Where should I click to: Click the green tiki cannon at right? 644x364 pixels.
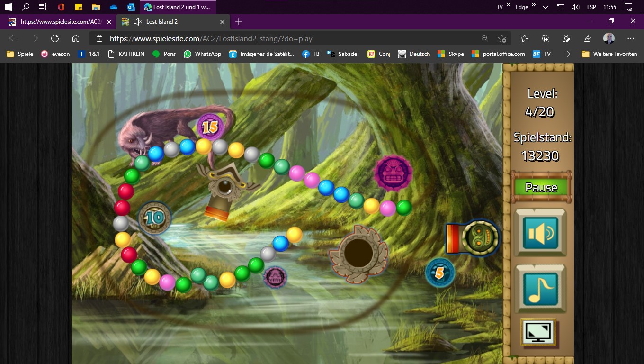[x=473, y=238]
